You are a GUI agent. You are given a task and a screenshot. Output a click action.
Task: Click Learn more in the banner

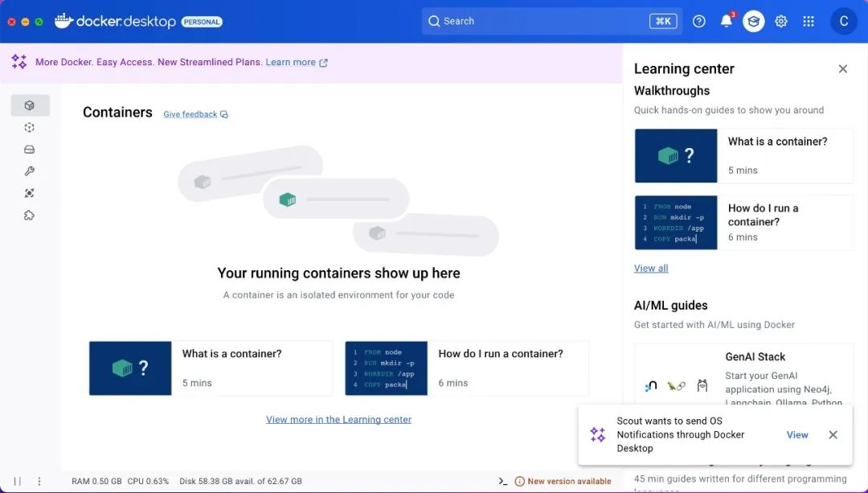(x=297, y=62)
